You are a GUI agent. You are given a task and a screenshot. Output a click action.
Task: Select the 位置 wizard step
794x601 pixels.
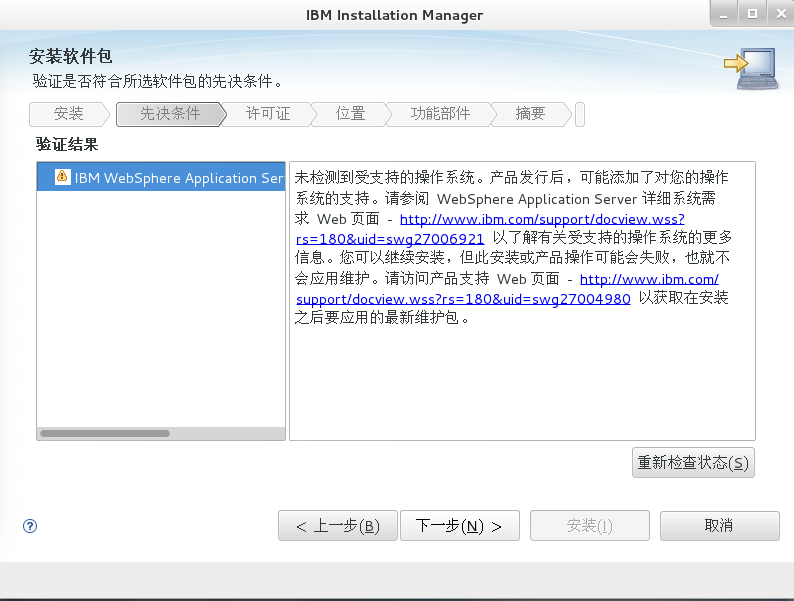(350, 114)
